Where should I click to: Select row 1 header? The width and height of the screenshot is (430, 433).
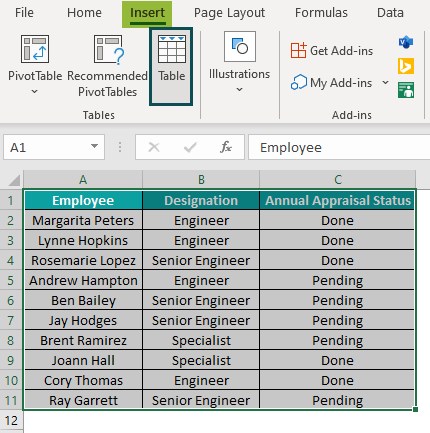pyautogui.click(x=11, y=200)
